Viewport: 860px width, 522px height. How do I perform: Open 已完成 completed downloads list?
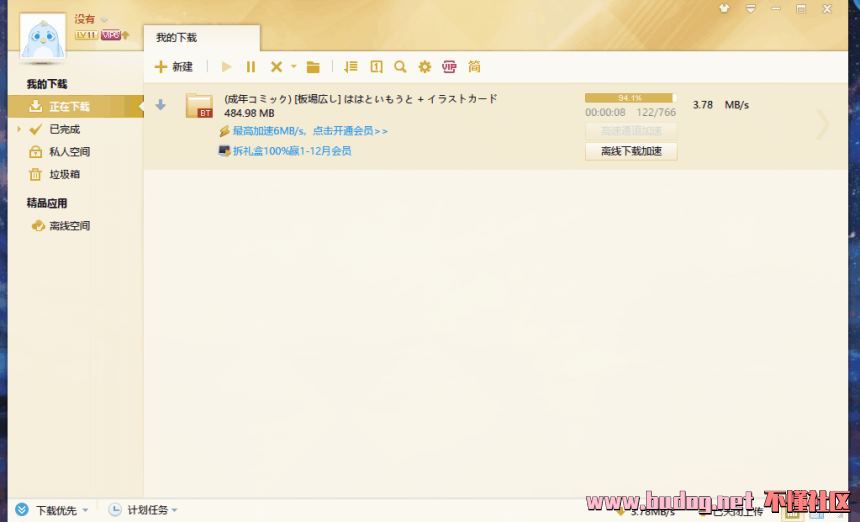click(64, 129)
